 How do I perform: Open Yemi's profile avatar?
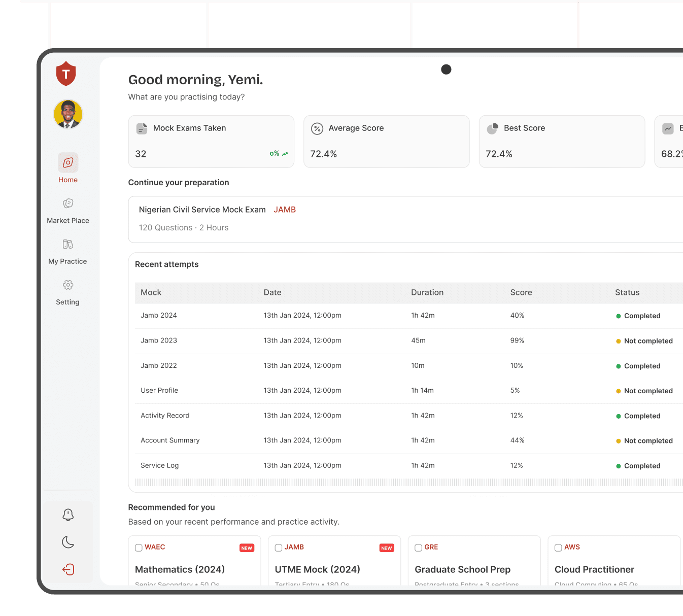[68, 114]
